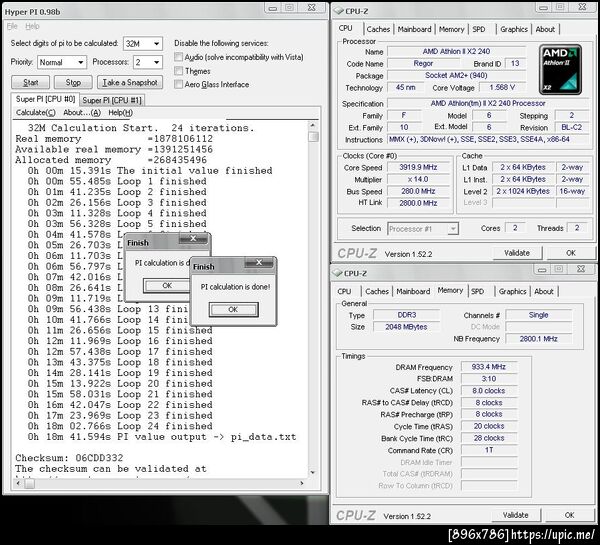The height and width of the screenshot is (545, 600).
Task: Click the Multiplier x 14.0 value
Action: coord(418,179)
